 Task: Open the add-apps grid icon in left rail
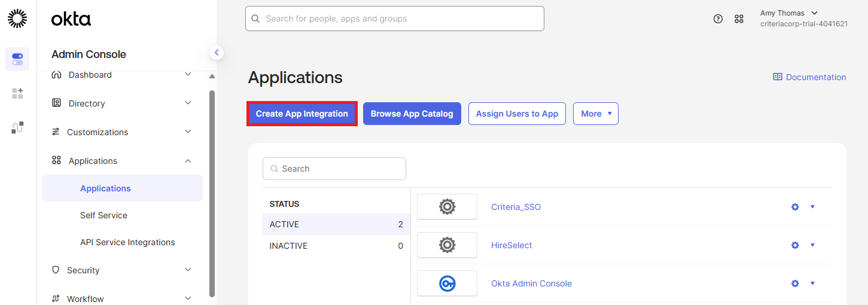coord(17,93)
